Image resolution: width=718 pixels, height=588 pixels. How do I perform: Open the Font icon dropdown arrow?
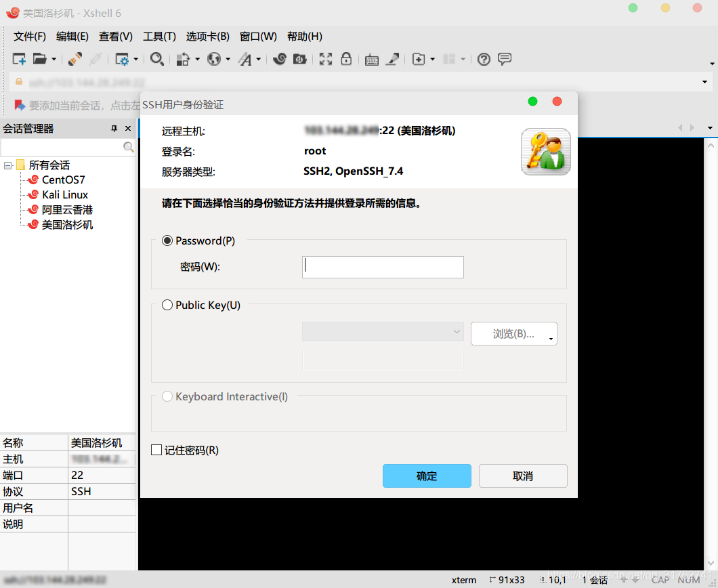tap(258, 59)
